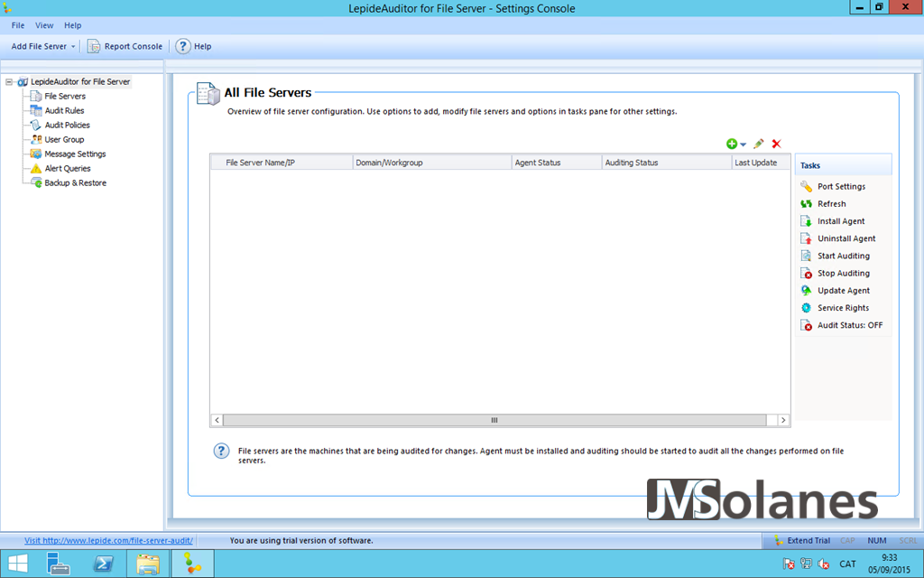Select Audit Rules in the tree
924x578 pixels.
click(x=64, y=110)
